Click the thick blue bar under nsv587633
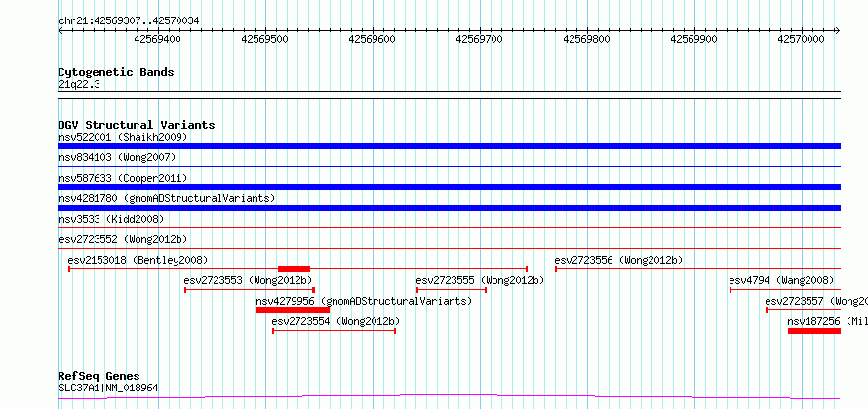The width and height of the screenshot is (868, 409). 449,187
